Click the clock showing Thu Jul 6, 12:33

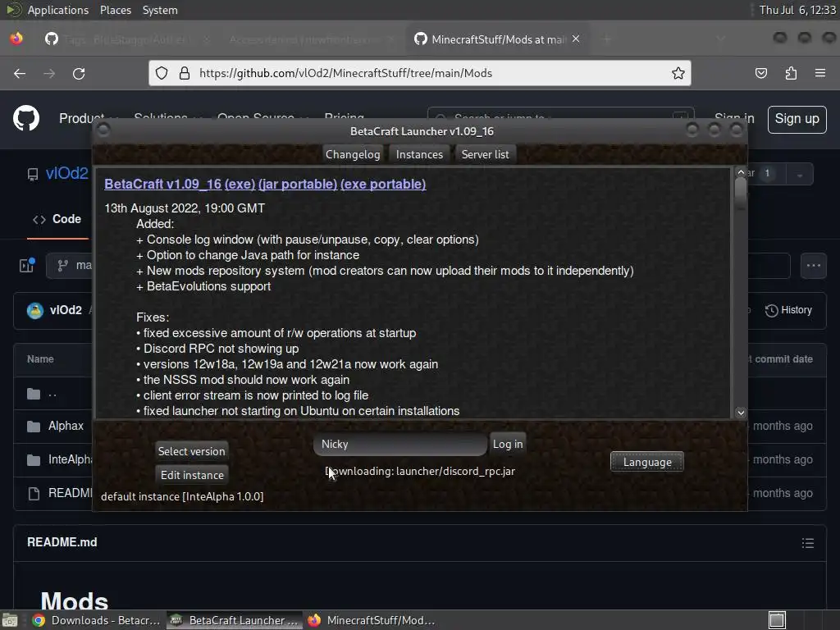click(797, 10)
